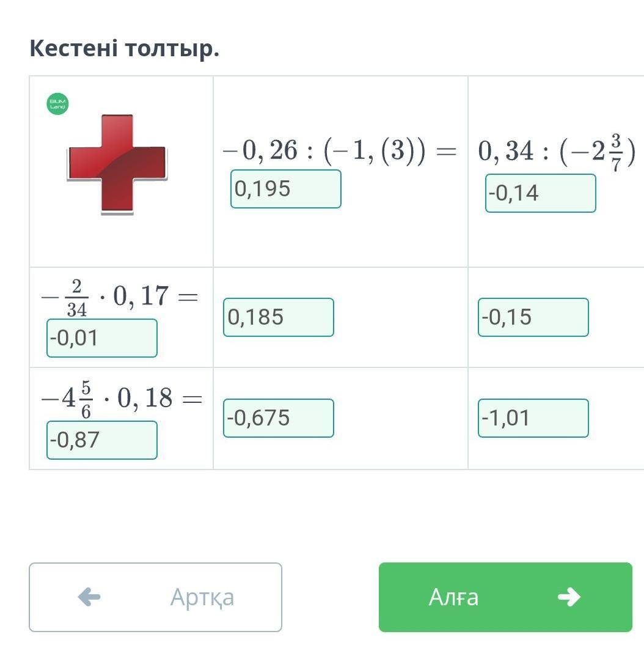Viewport: 644px width, 659px height.
Task: Click the left arrow icon in Артқа
Action: tap(89, 597)
